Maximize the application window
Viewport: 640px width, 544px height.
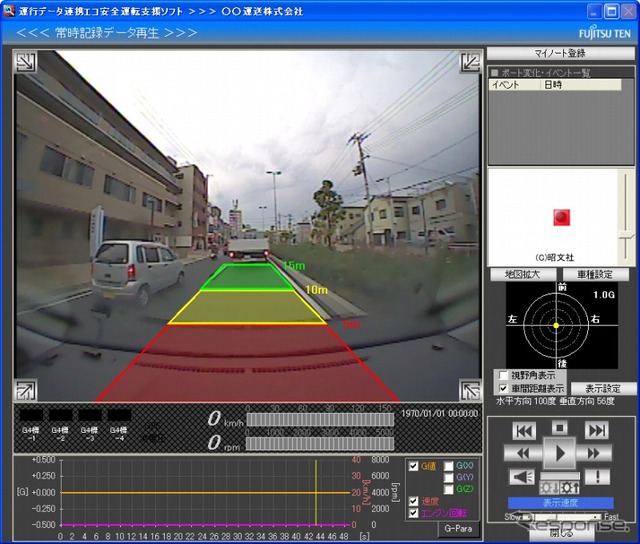(x=611, y=11)
